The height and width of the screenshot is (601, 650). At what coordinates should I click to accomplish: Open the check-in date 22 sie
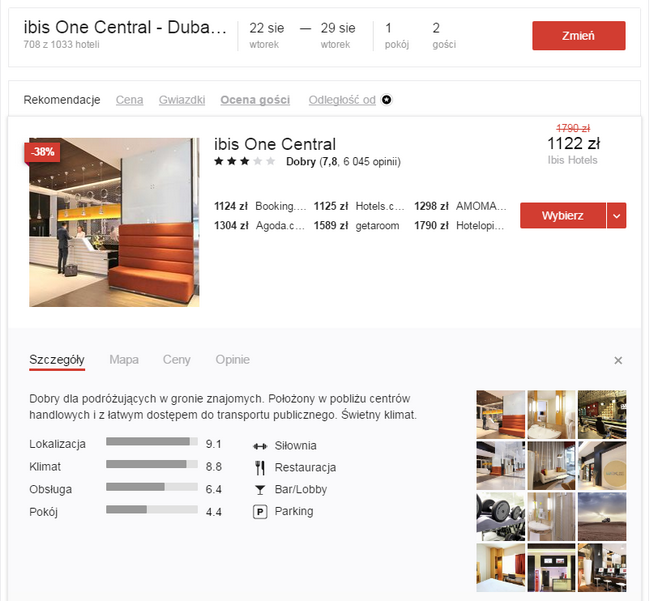pyautogui.click(x=267, y=35)
